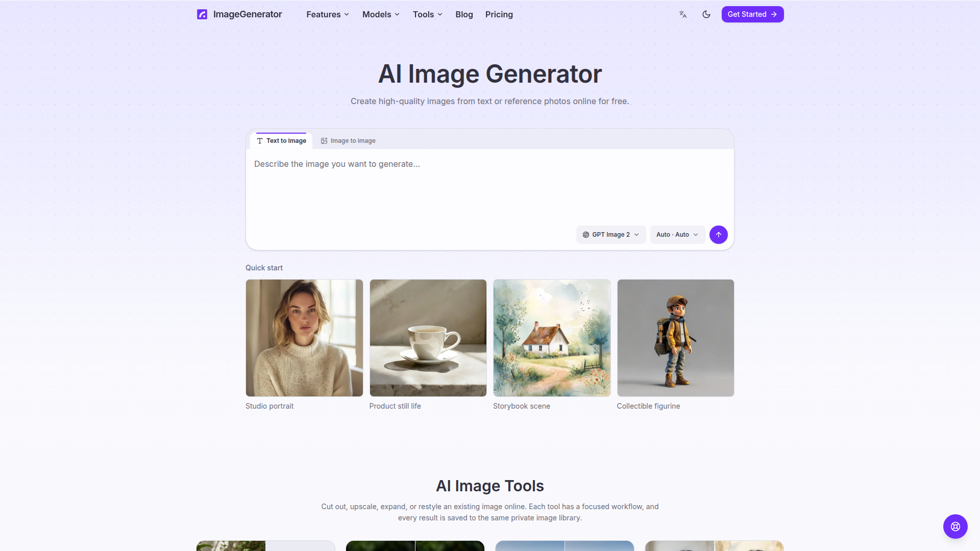Click the ImageGenerator brand name link

pyautogui.click(x=247, y=14)
